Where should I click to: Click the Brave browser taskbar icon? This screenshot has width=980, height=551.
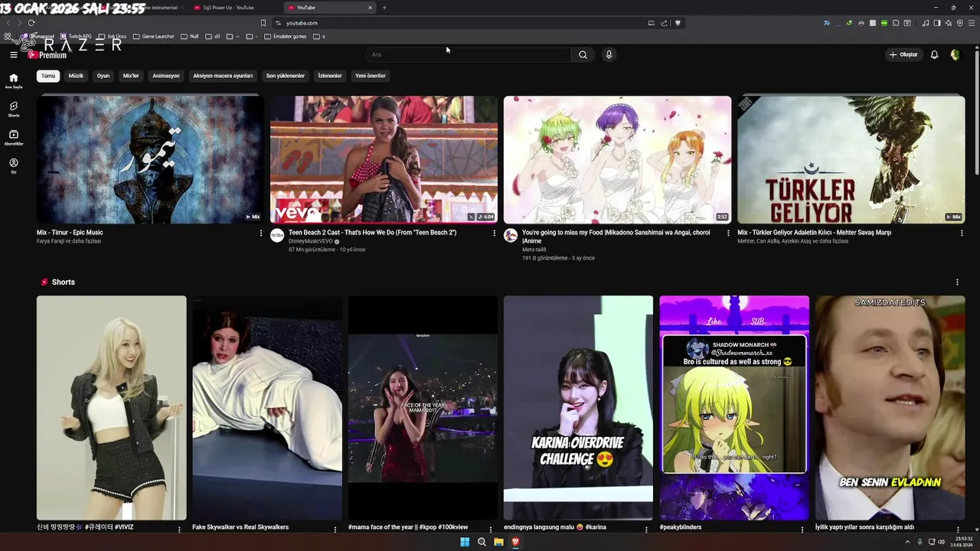pos(515,542)
